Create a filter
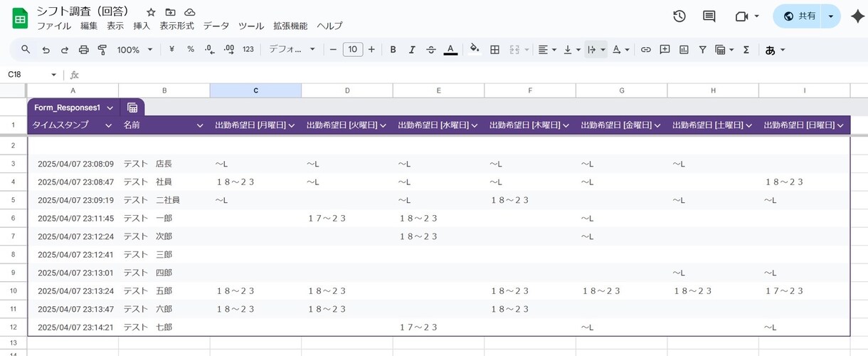The height and width of the screenshot is (356, 868). click(x=702, y=50)
